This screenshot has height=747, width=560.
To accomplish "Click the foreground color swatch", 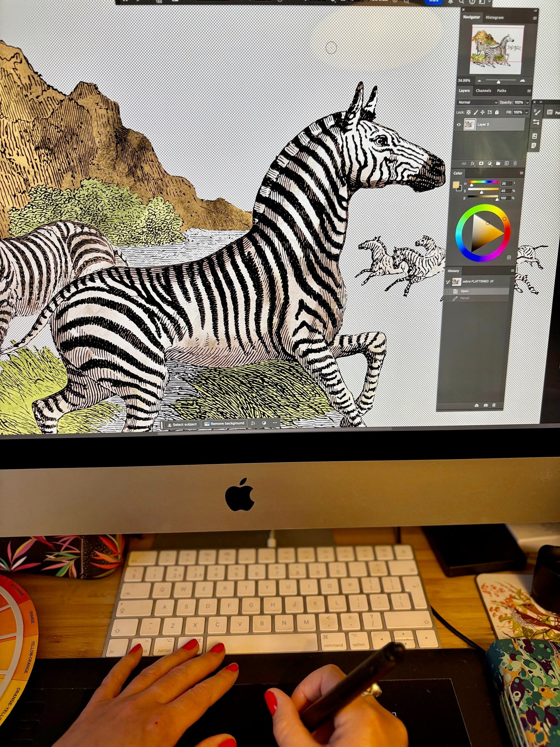I will (456, 185).
